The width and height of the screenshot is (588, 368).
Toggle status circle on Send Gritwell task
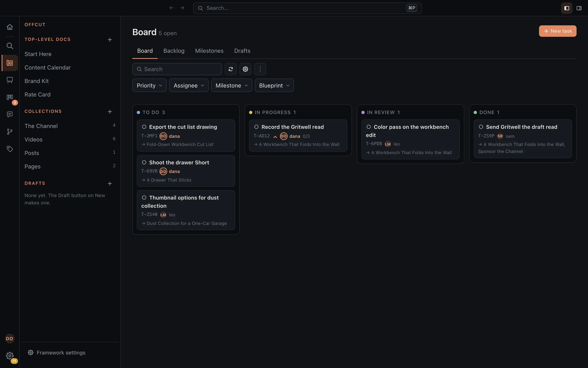click(481, 127)
